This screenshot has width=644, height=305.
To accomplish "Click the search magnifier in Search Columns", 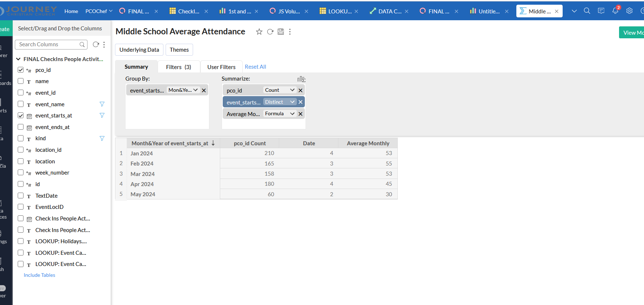I will [82, 44].
